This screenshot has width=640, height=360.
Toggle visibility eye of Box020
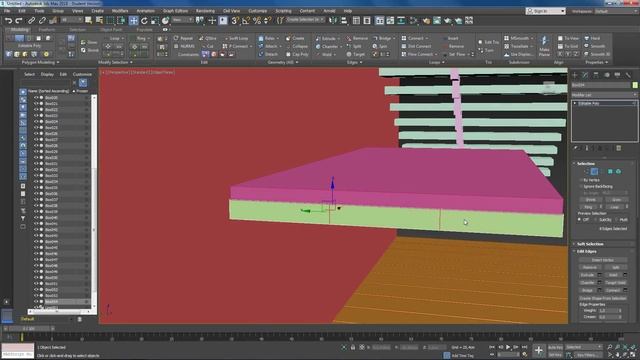click(36, 98)
